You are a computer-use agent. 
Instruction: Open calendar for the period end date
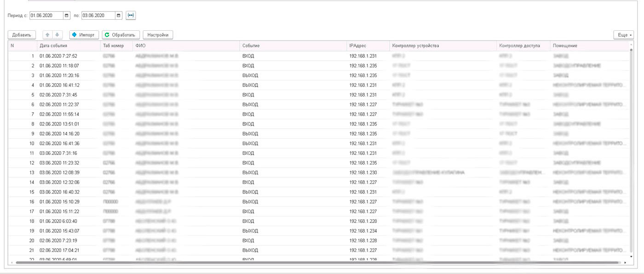tap(119, 16)
